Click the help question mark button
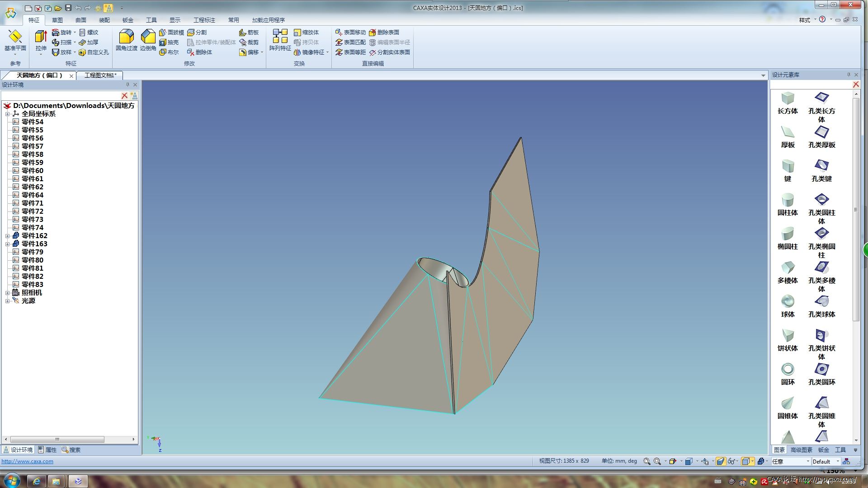Screen dimensions: 868x488 (x=822, y=19)
